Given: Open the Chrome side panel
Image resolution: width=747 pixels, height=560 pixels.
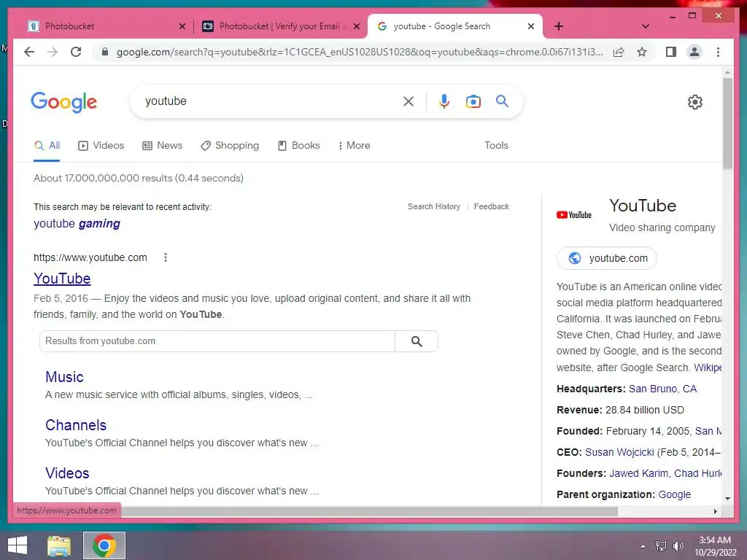Looking at the screenshot, I should [671, 52].
